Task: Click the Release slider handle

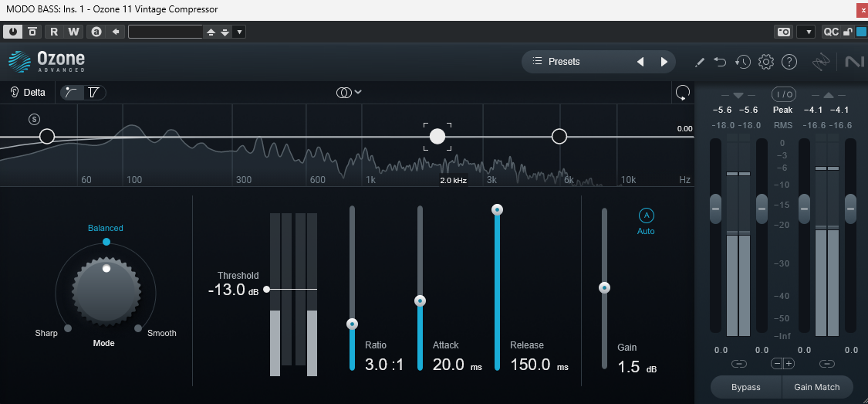Action: pyautogui.click(x=497, y=209)
